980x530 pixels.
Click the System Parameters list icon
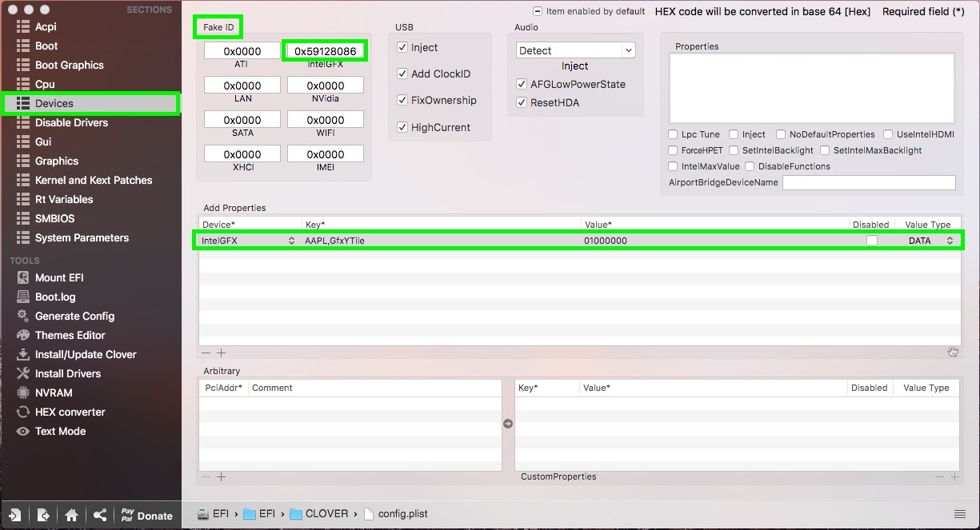[x=22, y=237]
